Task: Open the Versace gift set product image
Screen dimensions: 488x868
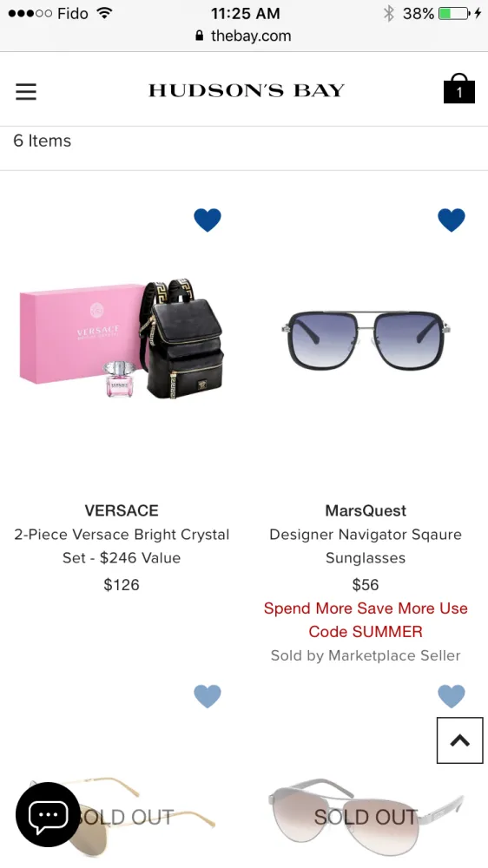Action: (122, 339)
